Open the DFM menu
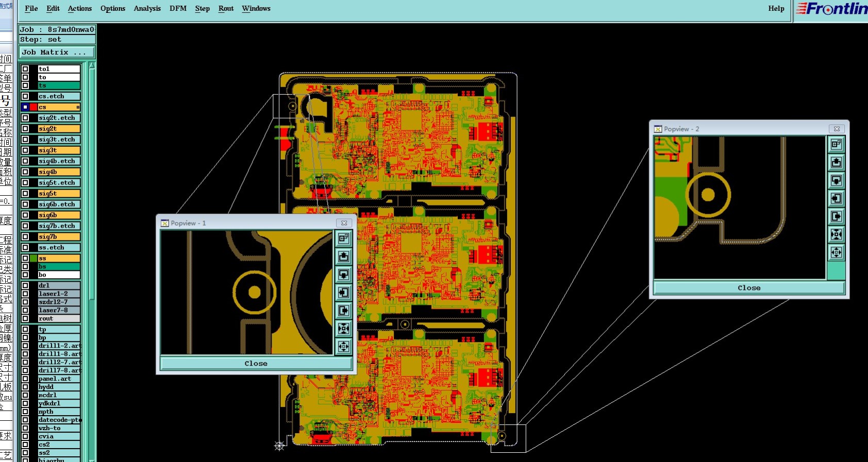 pos(178,8)
